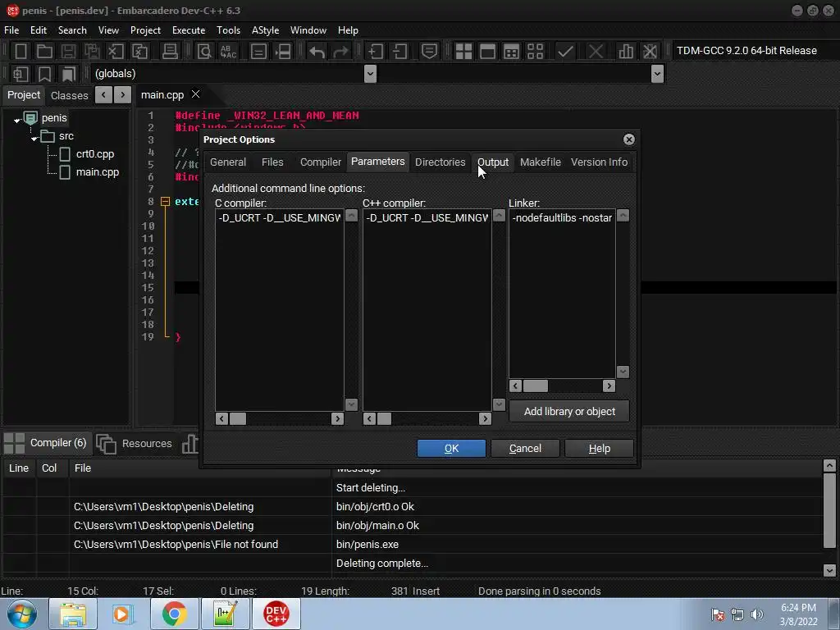Switch to the Version Info tab
840x630 pixels.
[x=599, y=162]
